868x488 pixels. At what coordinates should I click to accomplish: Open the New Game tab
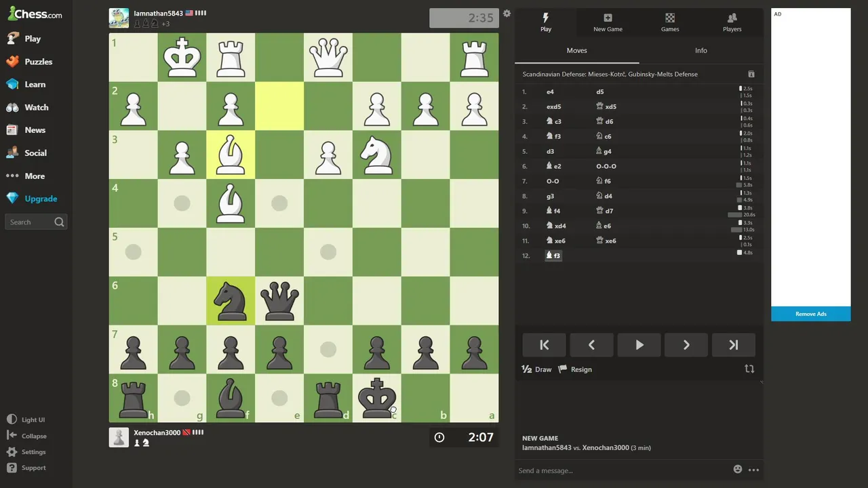click(608, 22)
